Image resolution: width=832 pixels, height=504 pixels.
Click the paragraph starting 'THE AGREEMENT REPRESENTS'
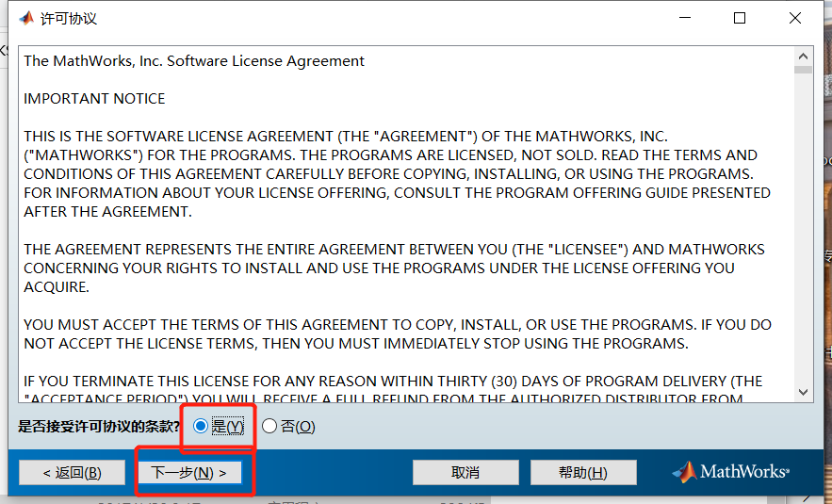point(394,268)
